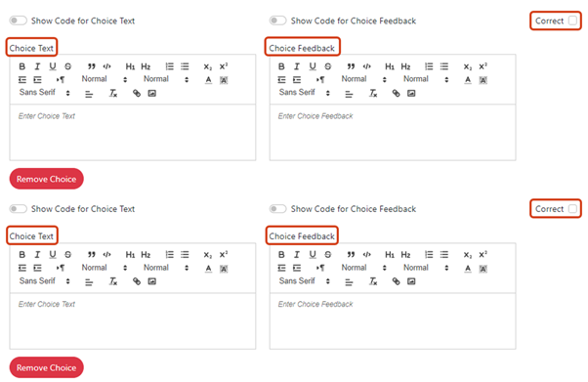The height and width of the screenshot is (382, 588).
Task: Insert link in the bottom Choice Feedback editor
Action: 396,281
